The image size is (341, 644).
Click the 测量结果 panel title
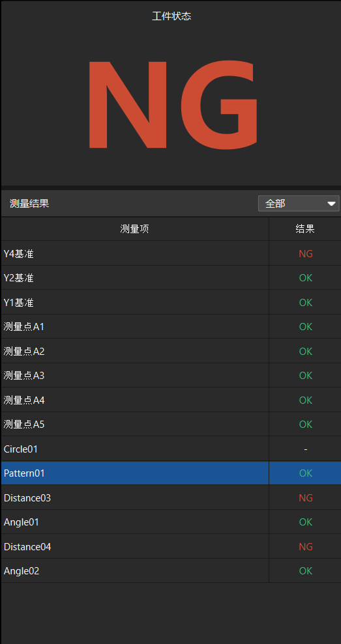pos(29,203)
